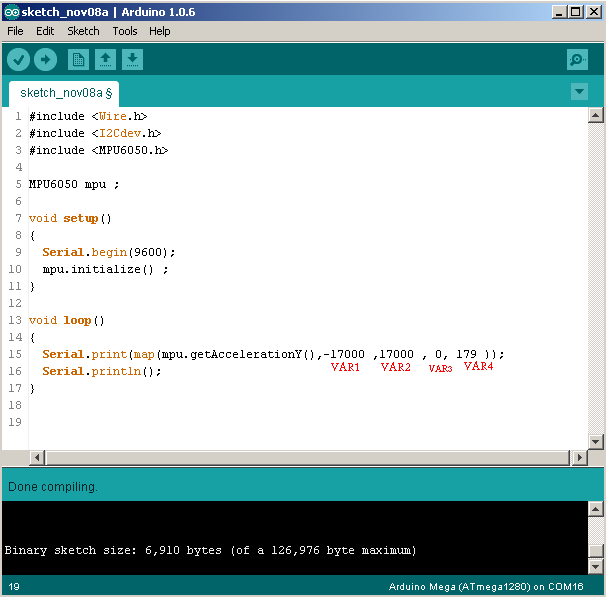
Task: Open the Tools menu
Action: tap(124, 31)
